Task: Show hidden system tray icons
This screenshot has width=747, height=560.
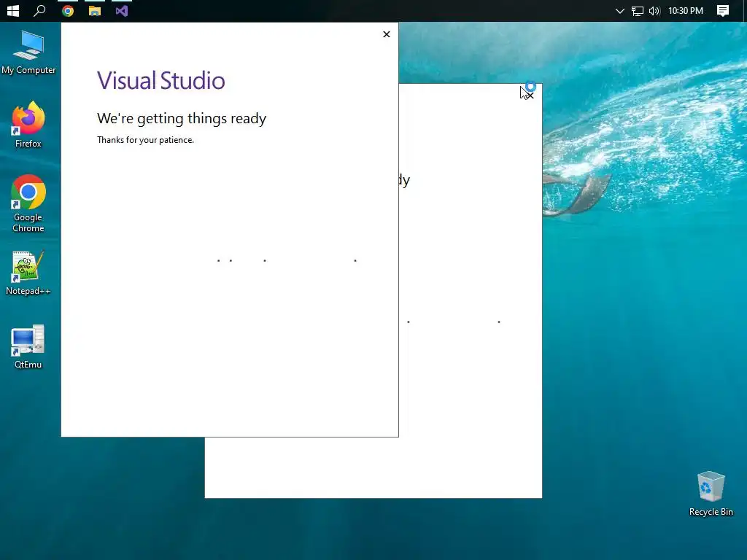Action: 620,11
